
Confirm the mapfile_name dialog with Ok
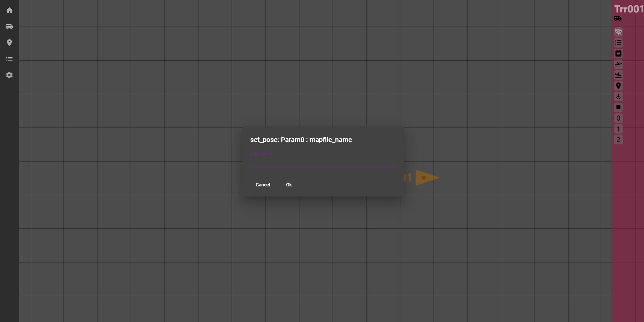[289, 185]
